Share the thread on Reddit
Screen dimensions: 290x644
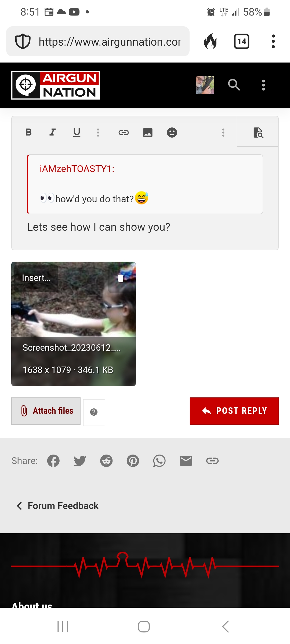pyautogui.click(x=106, y=461)
